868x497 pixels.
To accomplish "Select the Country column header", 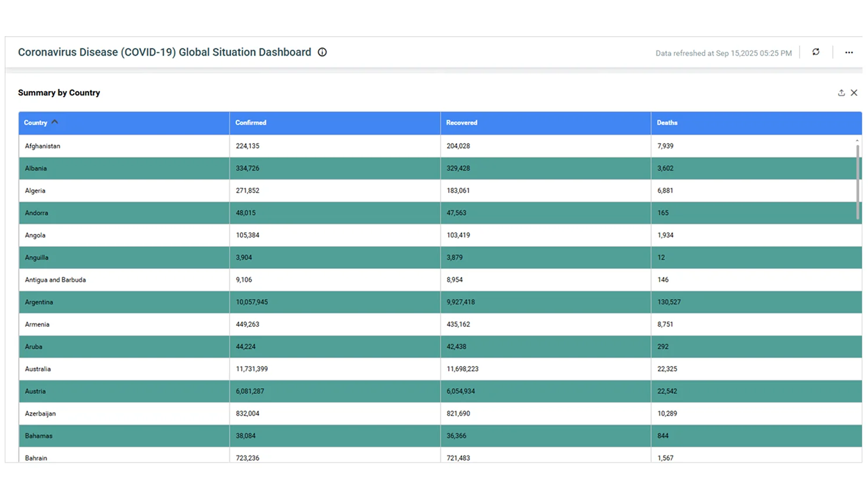I will tap(36, 123).
